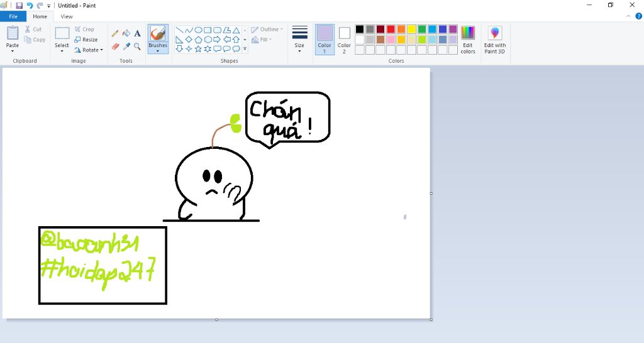Choose the Four-point star shape
Screen dimensions: 644x343
point(189,49)
